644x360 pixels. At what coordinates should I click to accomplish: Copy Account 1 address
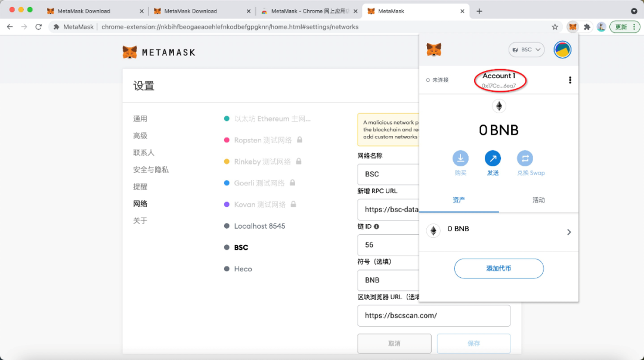click(x=499, y=80)
